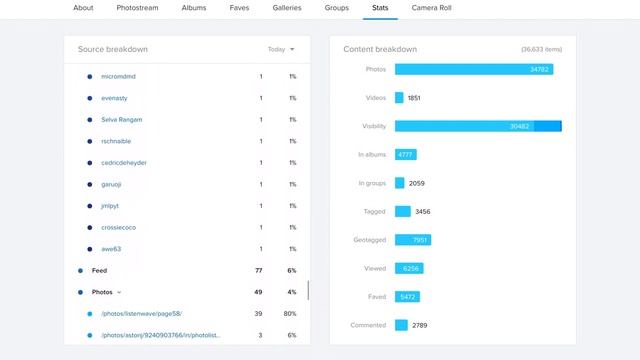Open the Camera Roll tab
640x360 pixels.
tap(431, 8)
